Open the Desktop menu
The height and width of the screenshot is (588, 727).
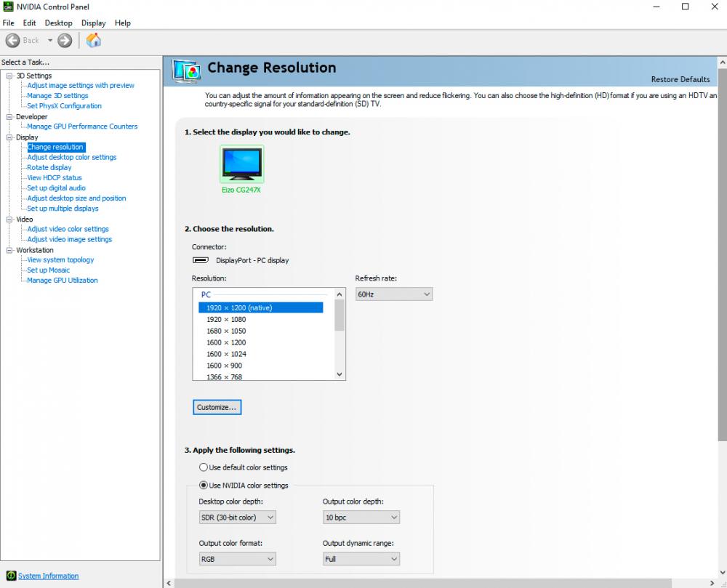[x=58, y=23]
